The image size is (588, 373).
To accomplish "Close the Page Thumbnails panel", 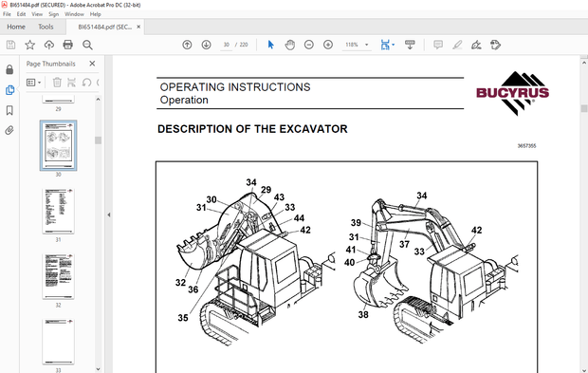I will [x=92, y=64].
